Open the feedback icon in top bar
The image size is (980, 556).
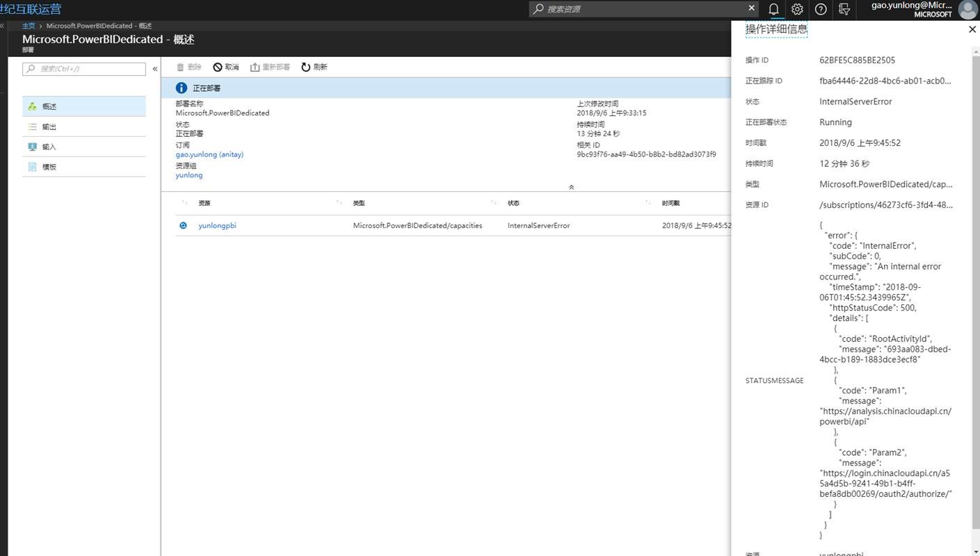click(844, 9)
